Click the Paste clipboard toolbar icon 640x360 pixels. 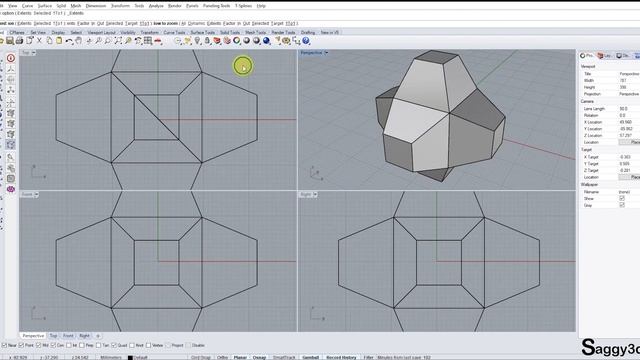[x=59, y=41]
